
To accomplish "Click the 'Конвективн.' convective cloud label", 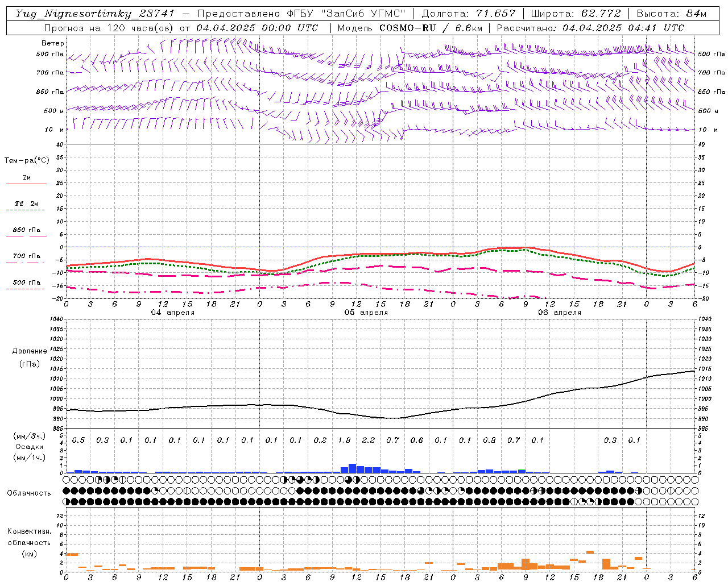I will (29, 531).
